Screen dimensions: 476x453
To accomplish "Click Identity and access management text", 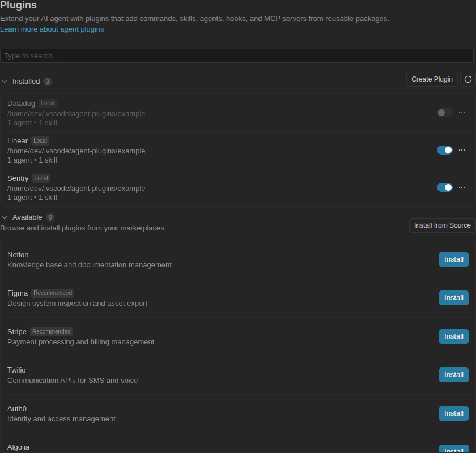I will [x=61, y=419].
